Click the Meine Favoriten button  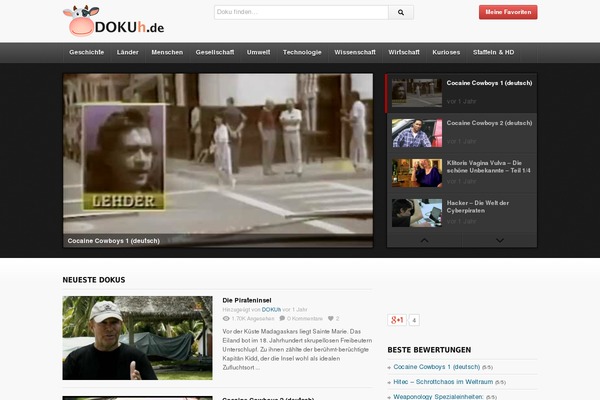coord(508,12)
